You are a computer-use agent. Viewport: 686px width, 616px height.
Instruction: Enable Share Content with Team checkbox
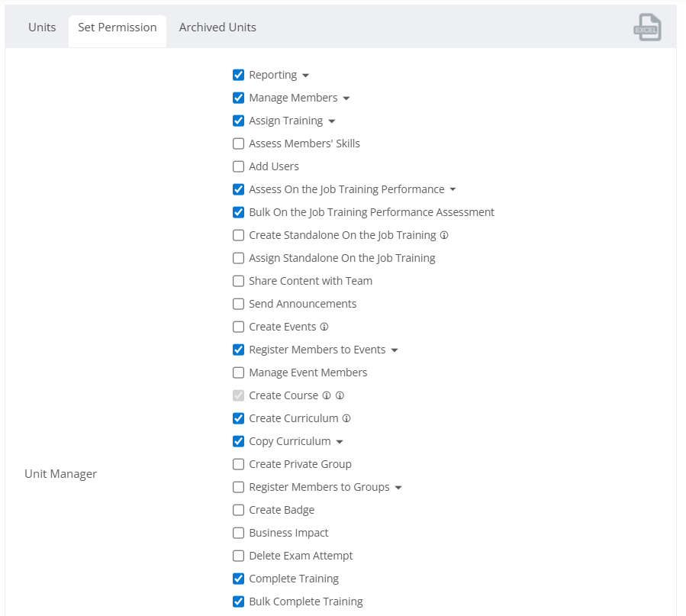238,281
